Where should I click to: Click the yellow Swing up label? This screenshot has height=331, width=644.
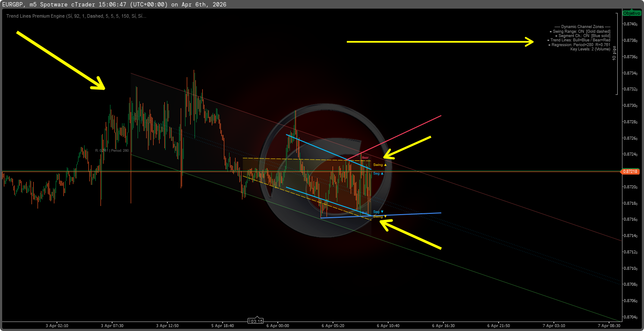[x=380, y=165]
